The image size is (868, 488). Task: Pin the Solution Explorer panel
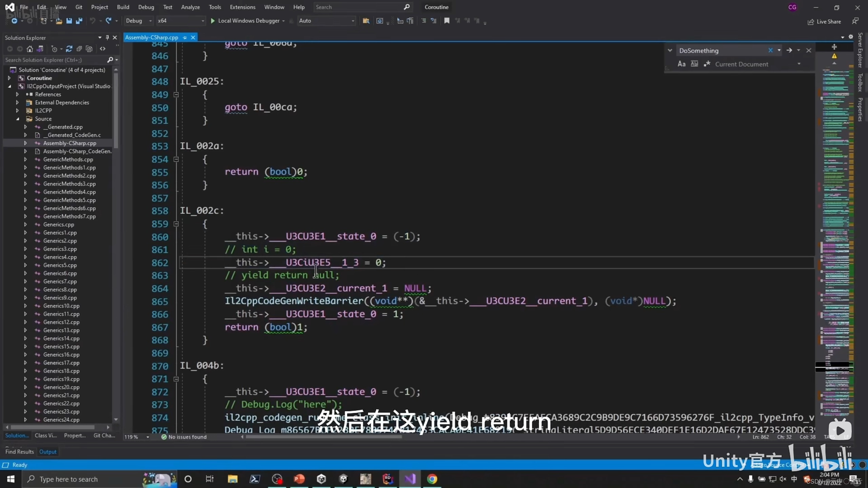107,38
